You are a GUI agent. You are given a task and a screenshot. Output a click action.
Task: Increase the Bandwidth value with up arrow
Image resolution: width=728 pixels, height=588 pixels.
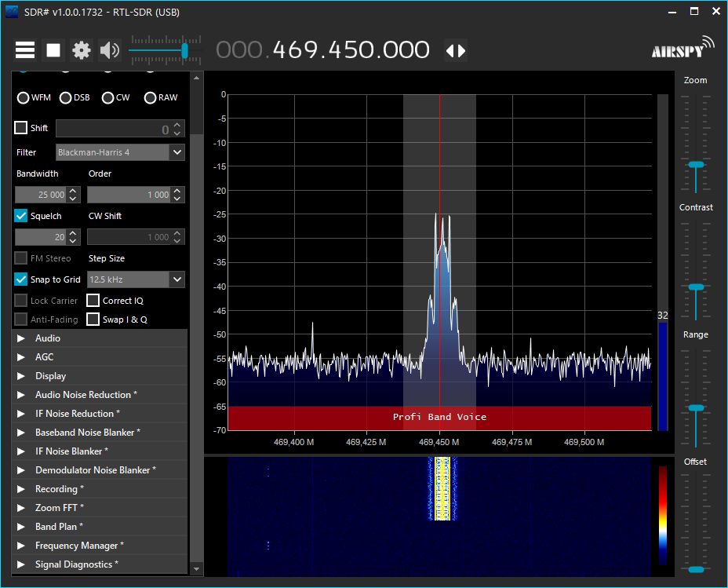[x=73, y=191]
